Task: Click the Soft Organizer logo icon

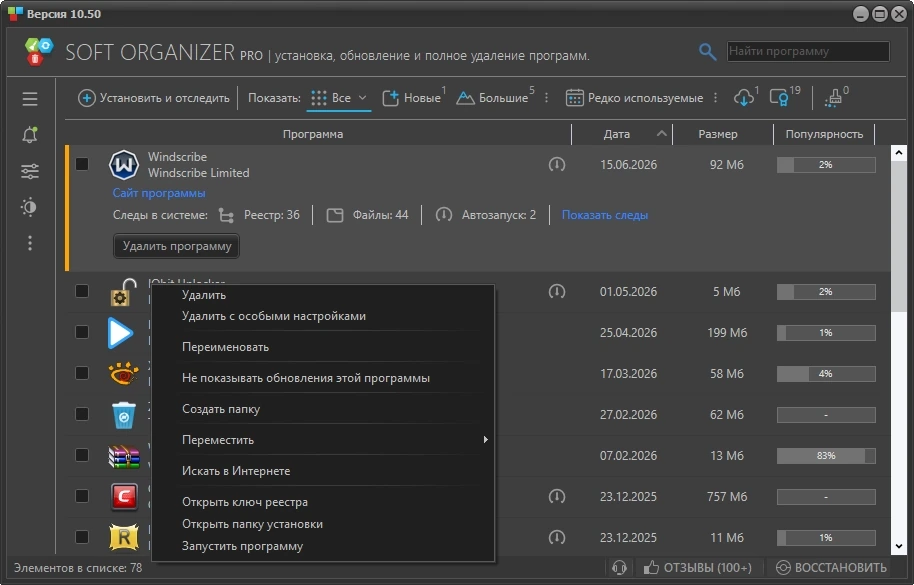Action: click(x=38, y=52)
